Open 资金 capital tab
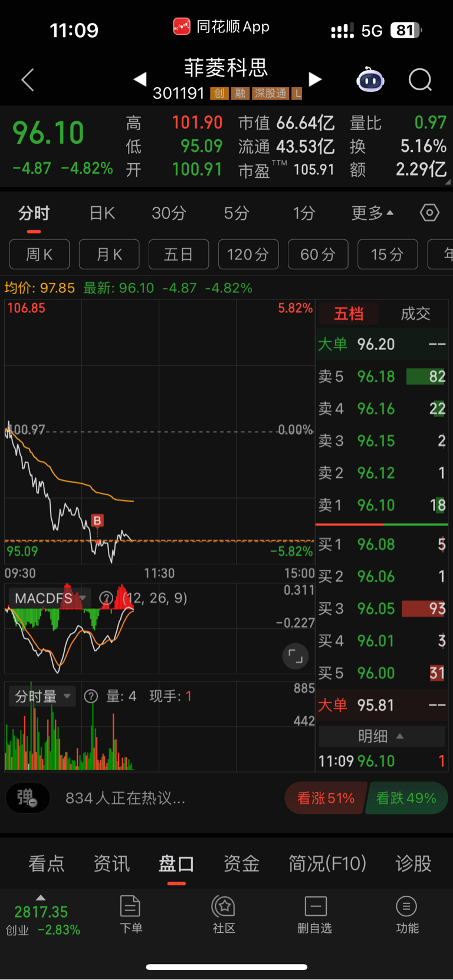 pyautogui.click(x=241, y=863)
